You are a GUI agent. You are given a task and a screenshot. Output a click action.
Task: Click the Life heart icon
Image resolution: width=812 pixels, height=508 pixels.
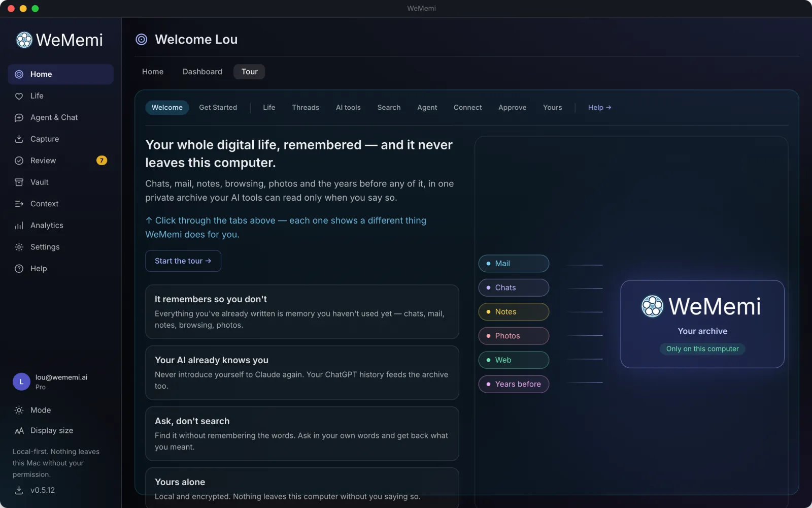coord(19,96)
